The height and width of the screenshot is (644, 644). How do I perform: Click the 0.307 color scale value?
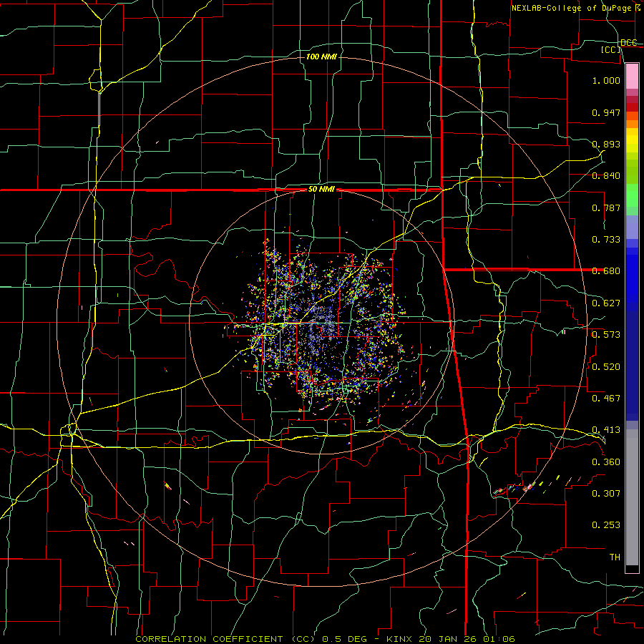click(x=606, y=494)
